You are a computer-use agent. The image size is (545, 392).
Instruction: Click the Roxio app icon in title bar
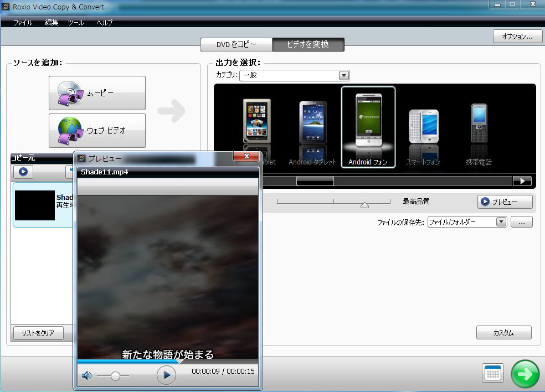pos(6,7)
